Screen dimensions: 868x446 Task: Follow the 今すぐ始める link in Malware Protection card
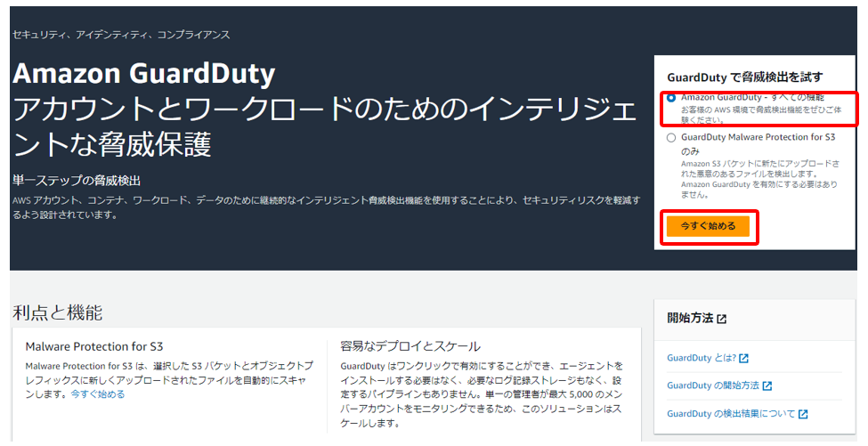click(x=97, y=394)
